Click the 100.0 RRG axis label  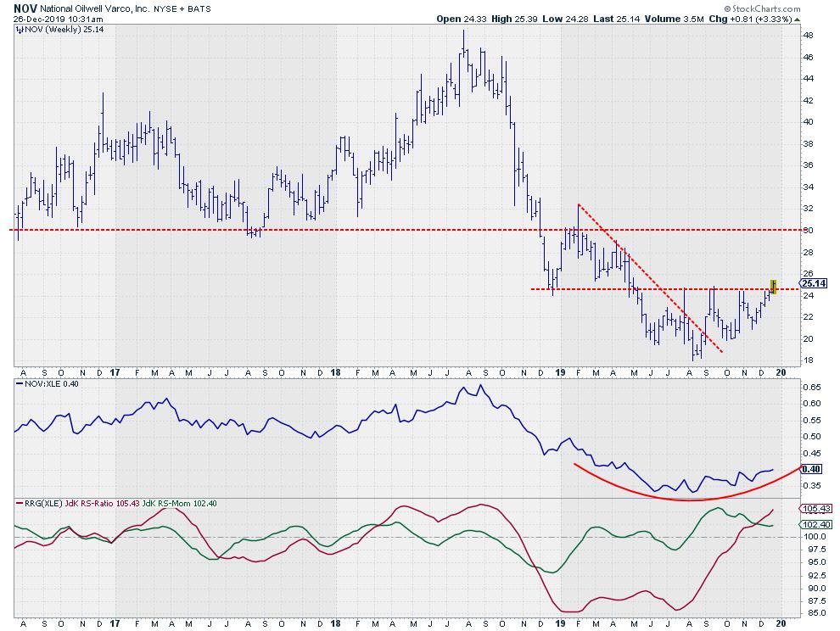point(813,537)
